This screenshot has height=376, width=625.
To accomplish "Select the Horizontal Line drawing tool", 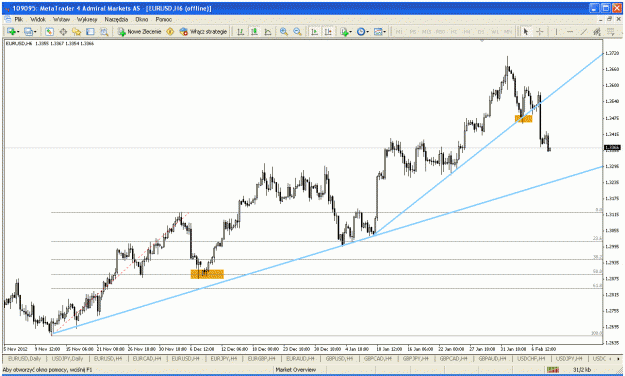I will 570,31.
